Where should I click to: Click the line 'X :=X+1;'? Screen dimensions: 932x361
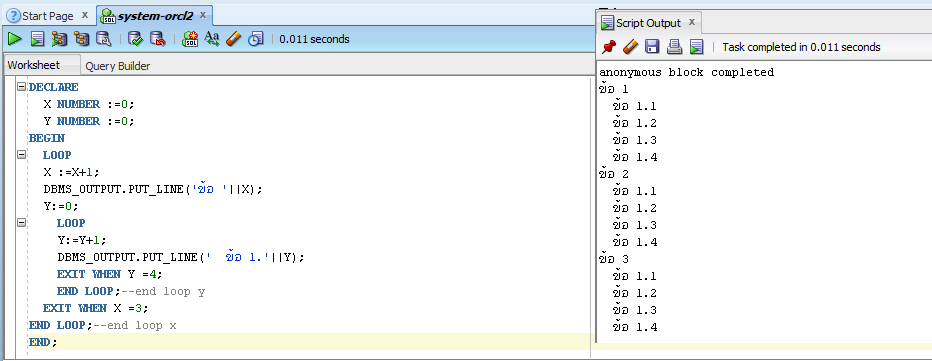pyautogui.click(x=71, y=172)
